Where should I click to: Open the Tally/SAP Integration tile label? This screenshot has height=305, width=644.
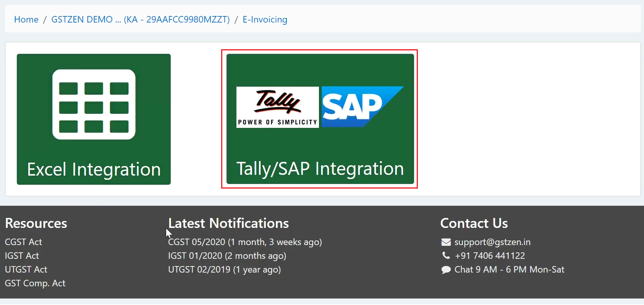click(x=320, y=169)
